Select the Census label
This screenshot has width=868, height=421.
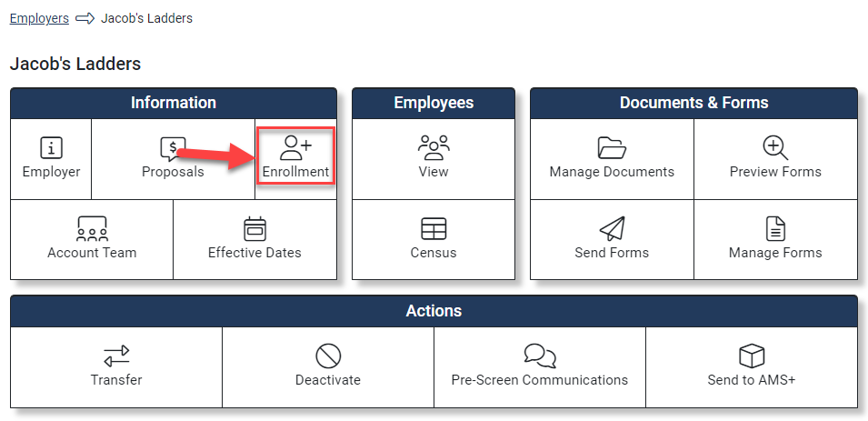tap(434, 253)
